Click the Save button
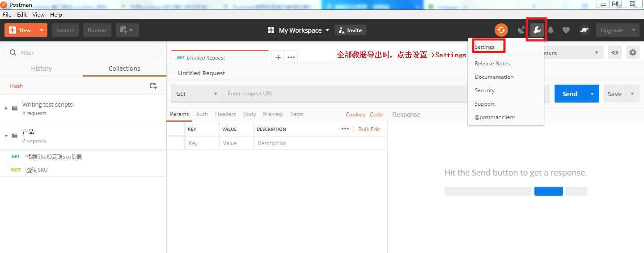 pyautogui.click(x=614, y=94)
